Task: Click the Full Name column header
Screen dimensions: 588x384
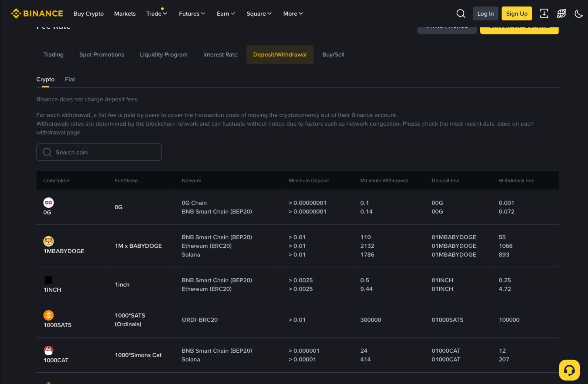Action: point(126,180)
